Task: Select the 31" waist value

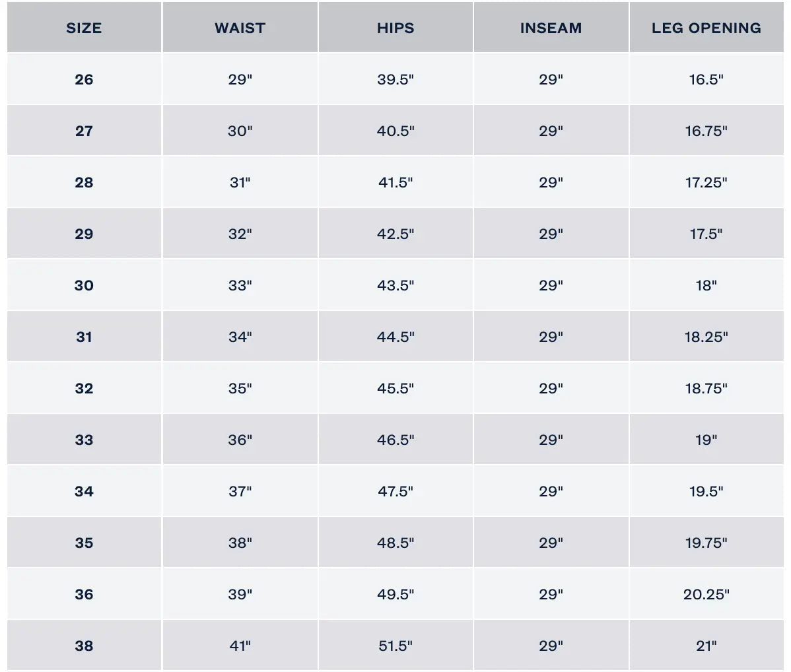Action: (240, 182)
